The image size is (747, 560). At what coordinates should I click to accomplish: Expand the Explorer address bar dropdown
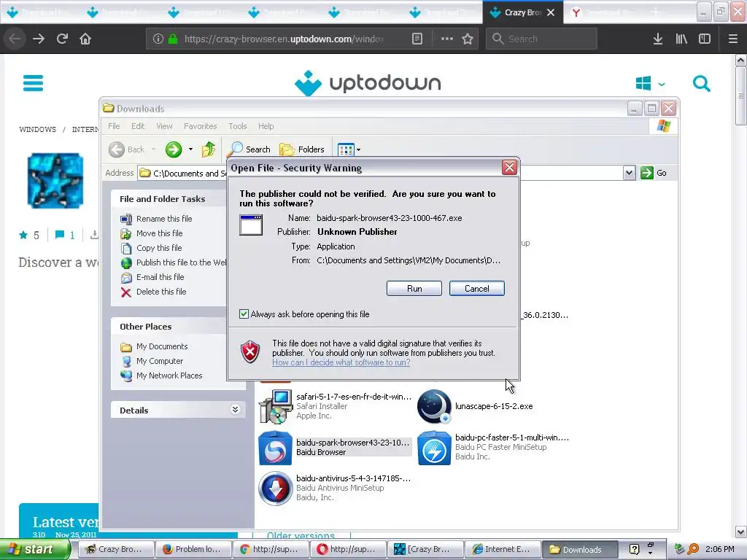pos(629,173)
